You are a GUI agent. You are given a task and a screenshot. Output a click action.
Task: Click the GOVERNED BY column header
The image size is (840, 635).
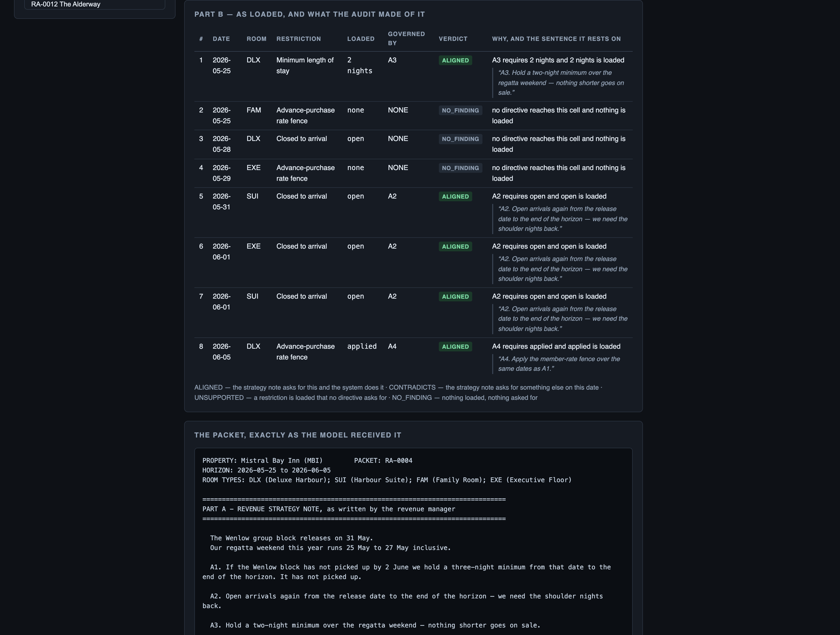click(406, 38)
